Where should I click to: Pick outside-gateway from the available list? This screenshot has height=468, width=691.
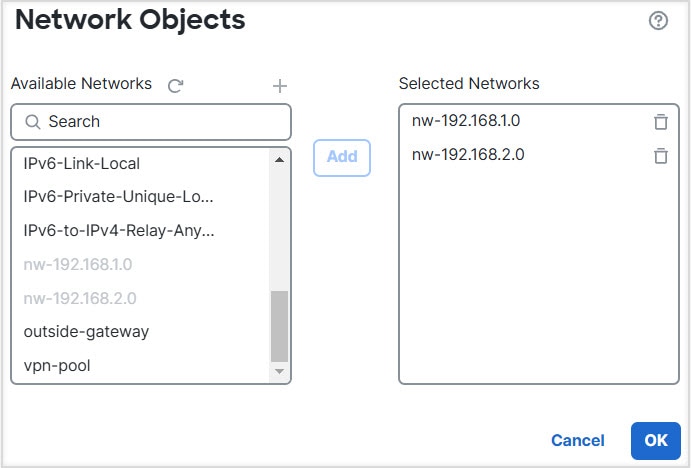pyautogui.click(x=86, y=331)
